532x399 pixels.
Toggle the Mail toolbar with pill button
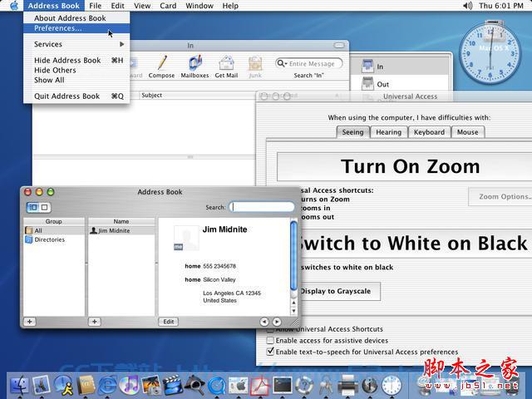point(338,45)
